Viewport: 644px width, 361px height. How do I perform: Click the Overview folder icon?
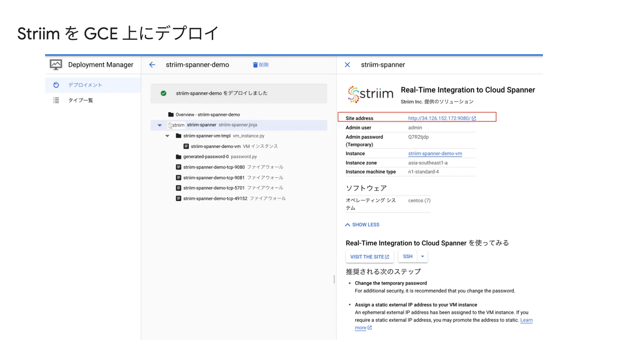point(171,115)
